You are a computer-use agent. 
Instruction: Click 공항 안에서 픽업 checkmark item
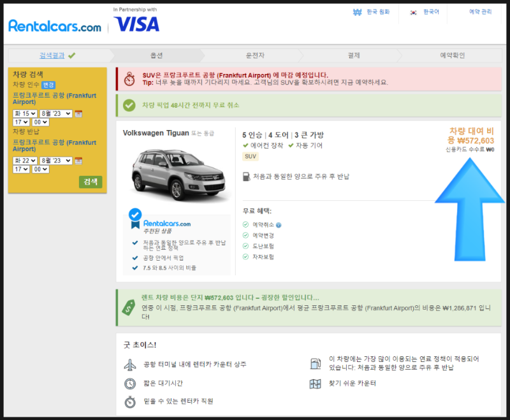click(x=157, y=257)
